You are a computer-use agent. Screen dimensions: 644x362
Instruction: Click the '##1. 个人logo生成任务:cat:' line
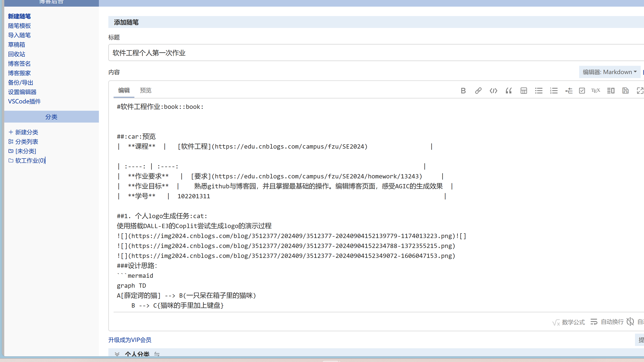[162, 216]
